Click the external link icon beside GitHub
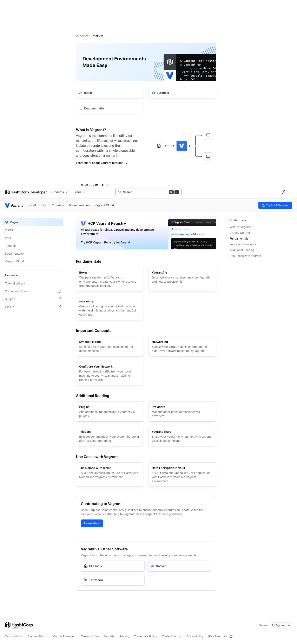This screenshot has width=297, height=644. click(x=59, y=307)
